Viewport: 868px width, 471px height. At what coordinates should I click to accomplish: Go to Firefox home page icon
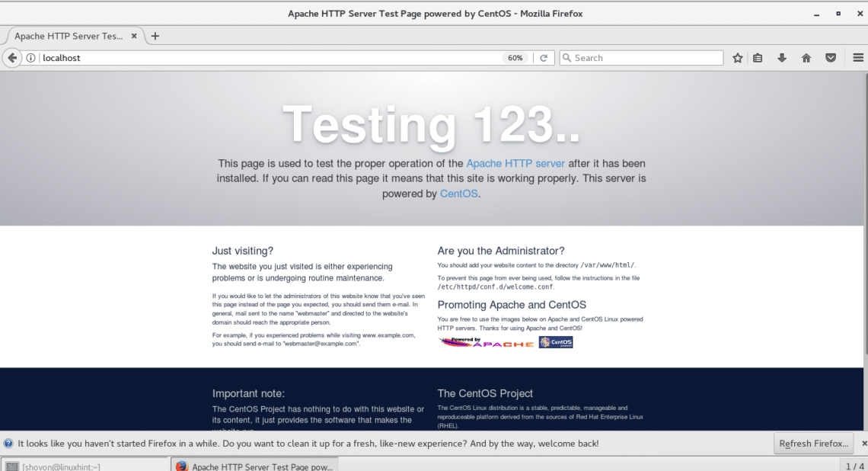coord(806,58)
